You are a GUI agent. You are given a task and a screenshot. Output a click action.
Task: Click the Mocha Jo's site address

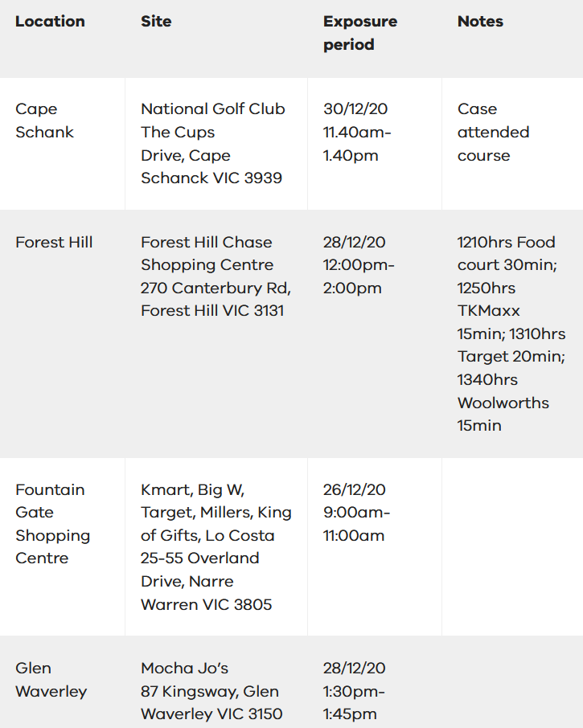click(x=211, y=691)
